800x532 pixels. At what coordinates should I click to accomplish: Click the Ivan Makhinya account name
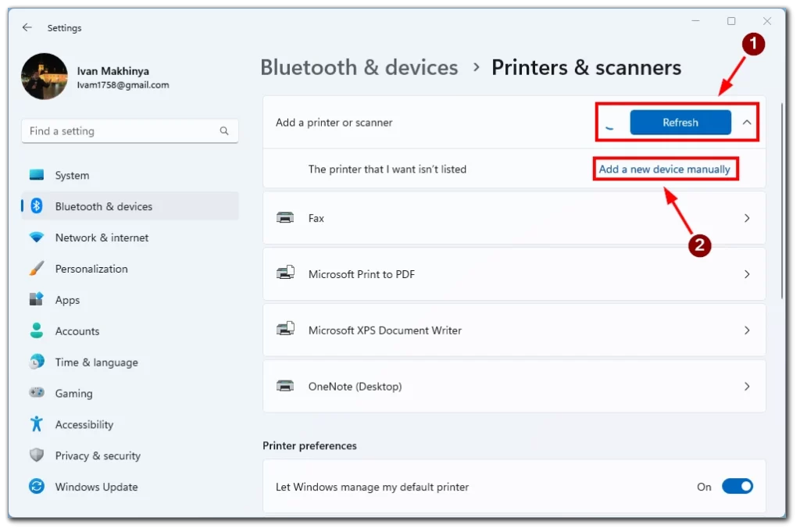click(x=112, y=71)
